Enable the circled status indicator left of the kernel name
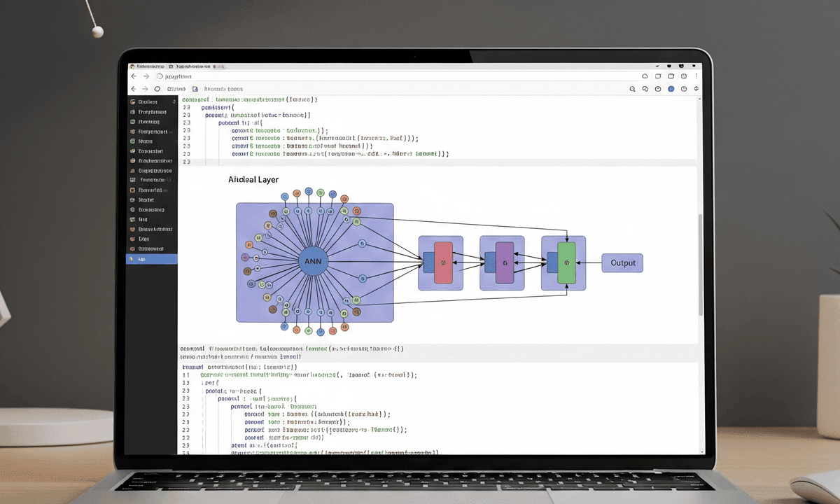Image resolution: width=840 pixels, height=504 pixels. (157, 89)
